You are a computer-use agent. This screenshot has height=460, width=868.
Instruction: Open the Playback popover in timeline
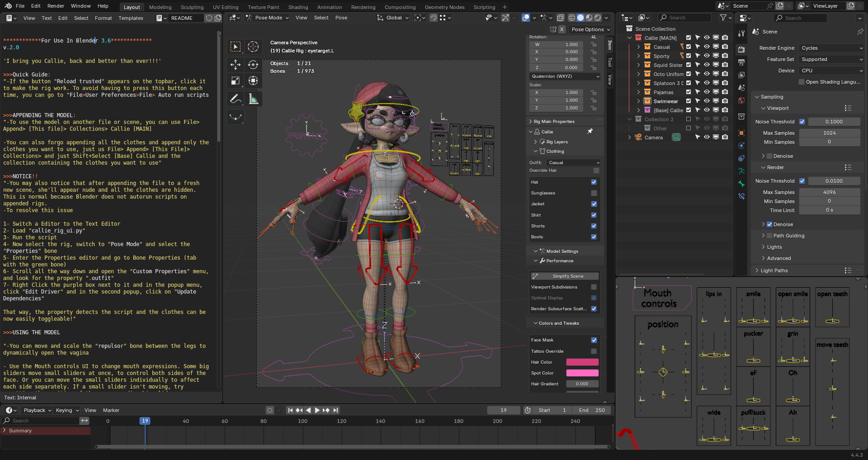click(37, 410)
